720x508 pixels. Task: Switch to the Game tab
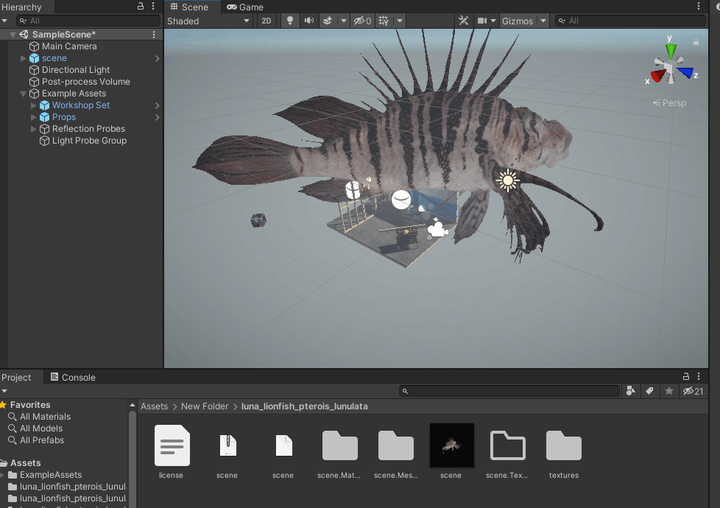coord(245,7)
